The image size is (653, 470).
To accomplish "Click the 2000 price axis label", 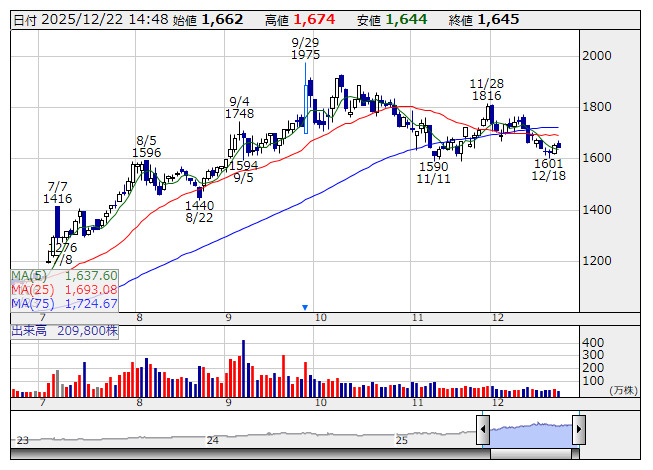I will (x=597, y=56).
